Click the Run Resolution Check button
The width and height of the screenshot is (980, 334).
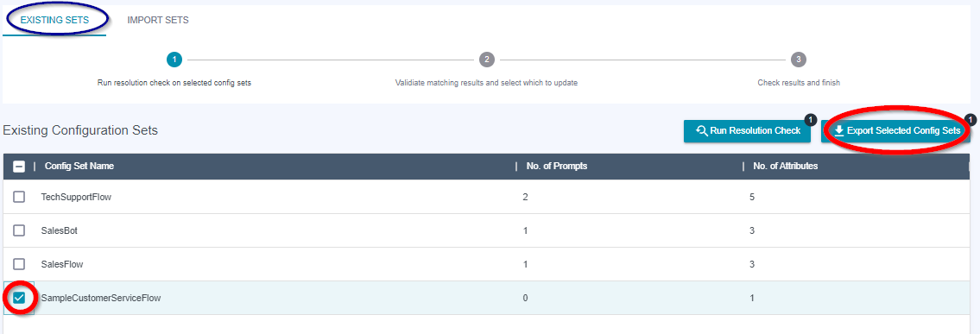tap(748, 131)
